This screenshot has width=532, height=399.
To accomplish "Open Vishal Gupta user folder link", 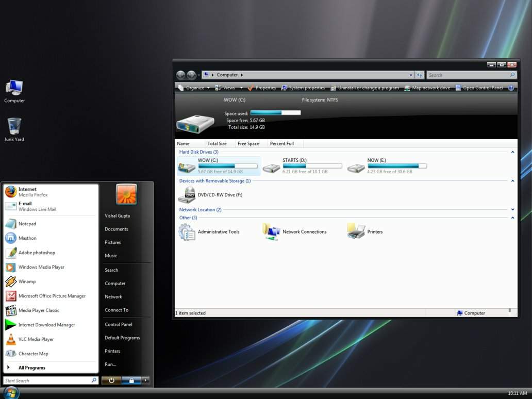I will point(117,216).
